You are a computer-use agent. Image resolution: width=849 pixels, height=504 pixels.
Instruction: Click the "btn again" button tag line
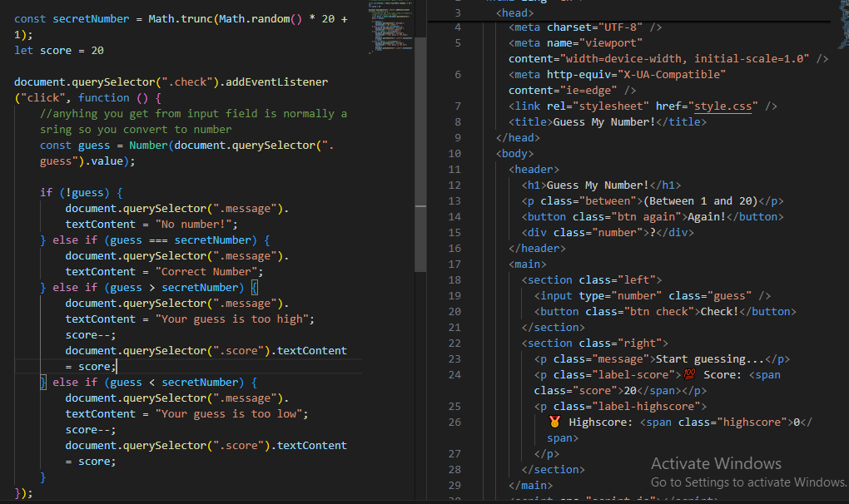tap(653, 217)
